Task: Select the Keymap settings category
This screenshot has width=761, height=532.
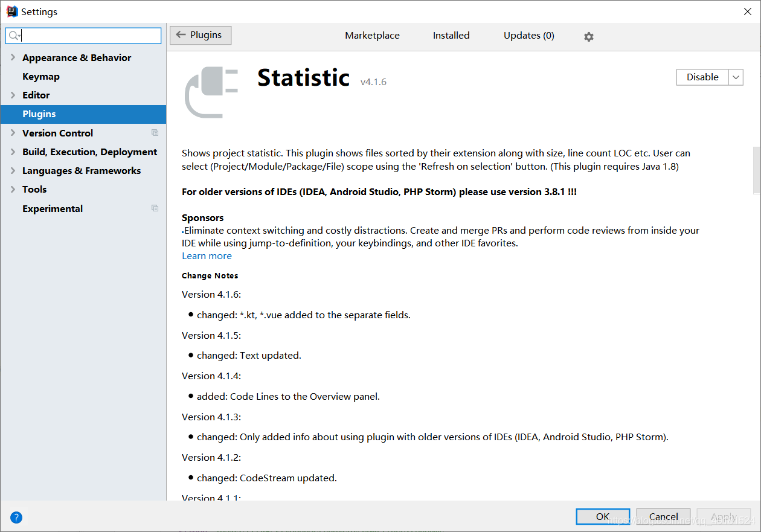Action: [x=41, y=76]
